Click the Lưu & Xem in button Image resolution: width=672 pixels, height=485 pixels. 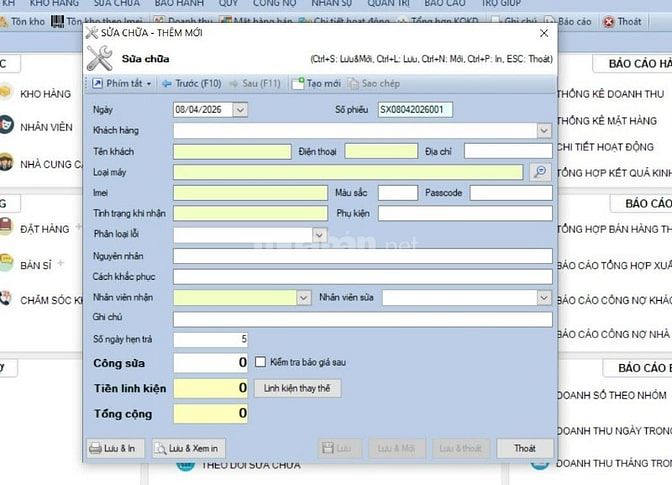pos(189,449)
